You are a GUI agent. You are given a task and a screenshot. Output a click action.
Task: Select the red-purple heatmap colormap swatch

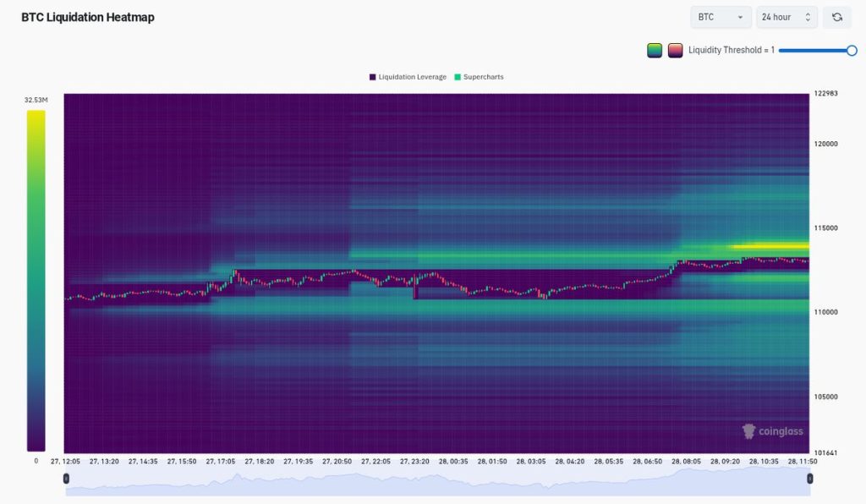pyautogui.click(x=675, y=50)
